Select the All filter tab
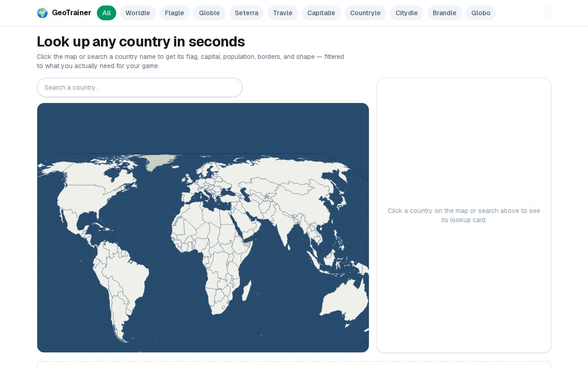588x368 pixels. 107,13
